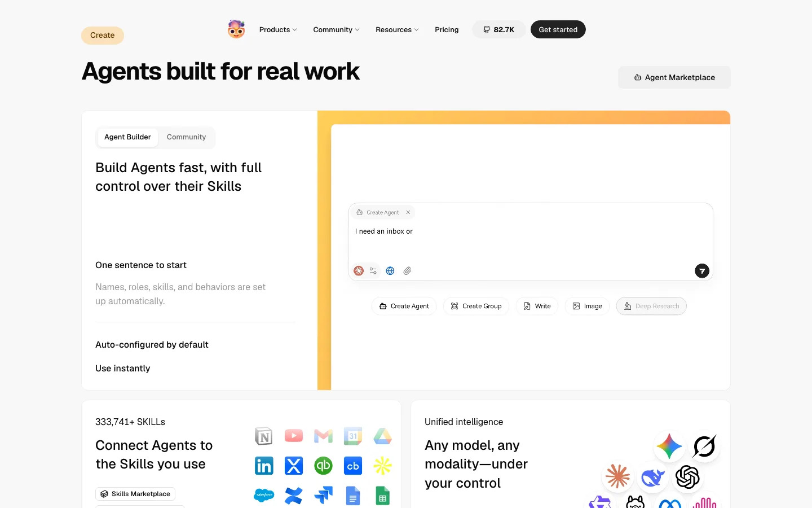Open the Products dropdown menu
812x508 pixels.
click(x=278, y=29)
